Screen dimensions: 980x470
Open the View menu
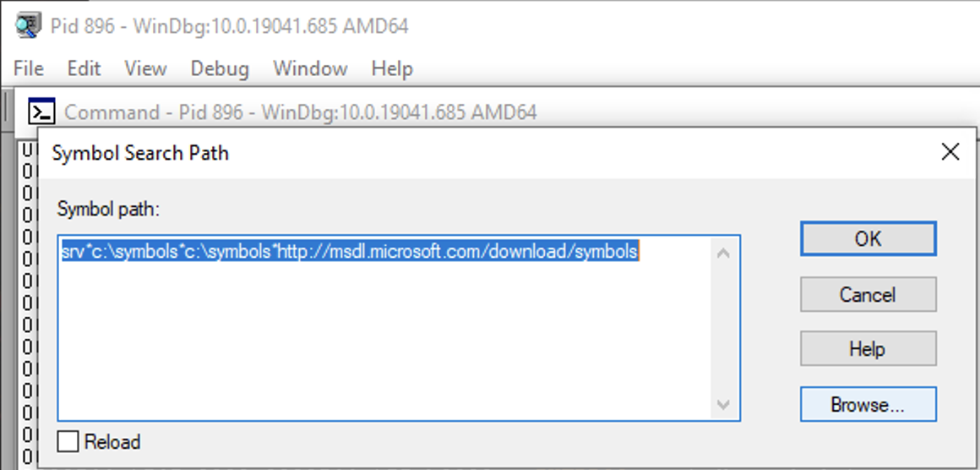[145, 68]
